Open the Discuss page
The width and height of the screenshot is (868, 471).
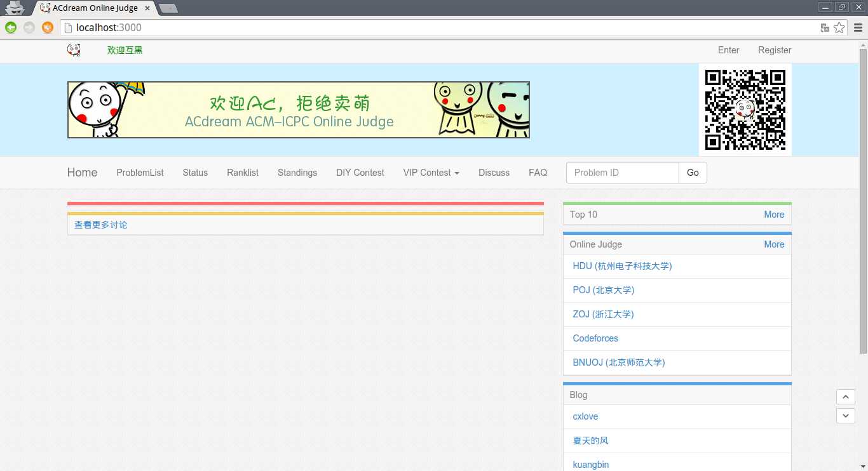coord(494,173)
